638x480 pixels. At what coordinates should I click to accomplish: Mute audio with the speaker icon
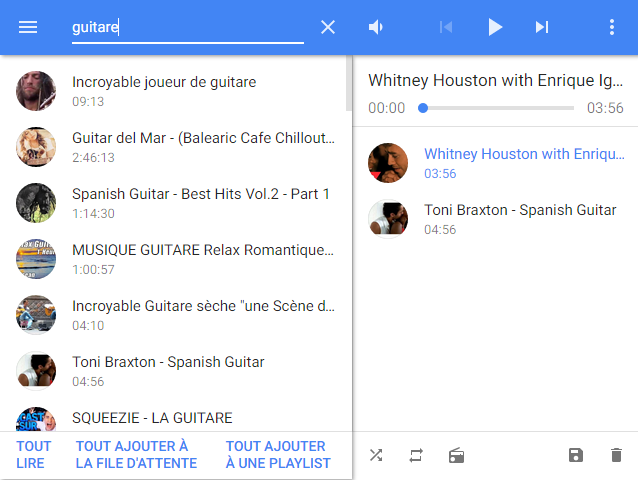(376, 27)
